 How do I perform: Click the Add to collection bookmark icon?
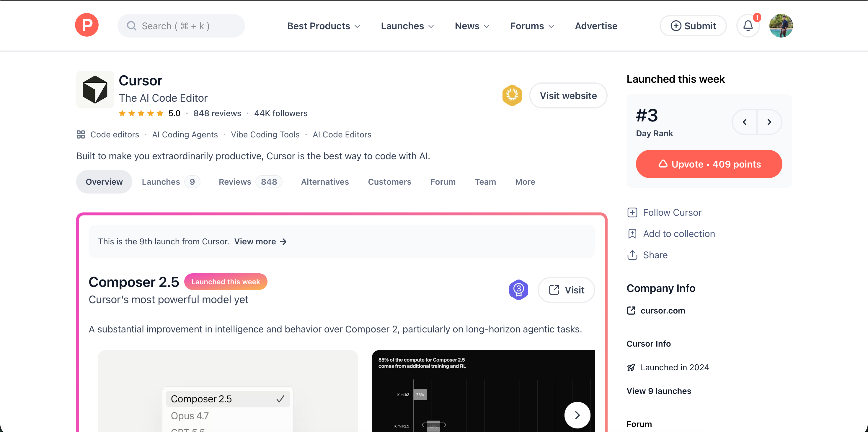(632, 234)
